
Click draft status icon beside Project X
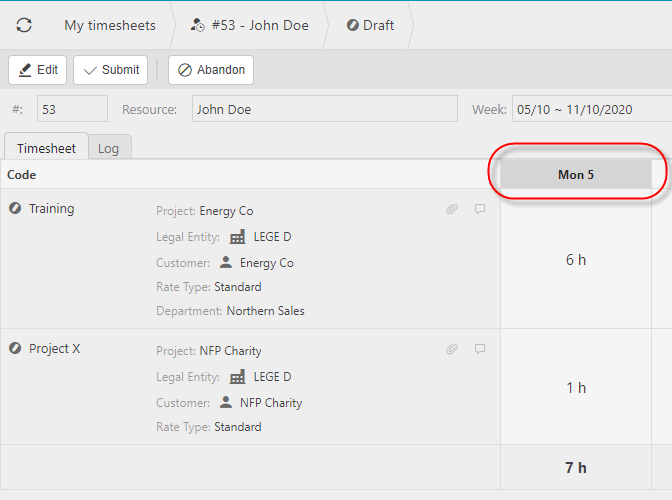click(x=15, y=349)
